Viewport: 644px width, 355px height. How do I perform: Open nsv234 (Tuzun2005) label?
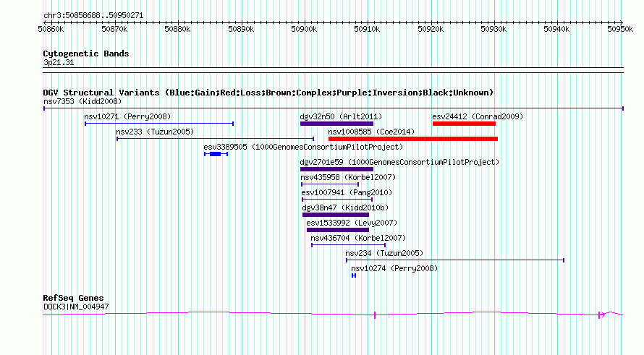[384, 253]
